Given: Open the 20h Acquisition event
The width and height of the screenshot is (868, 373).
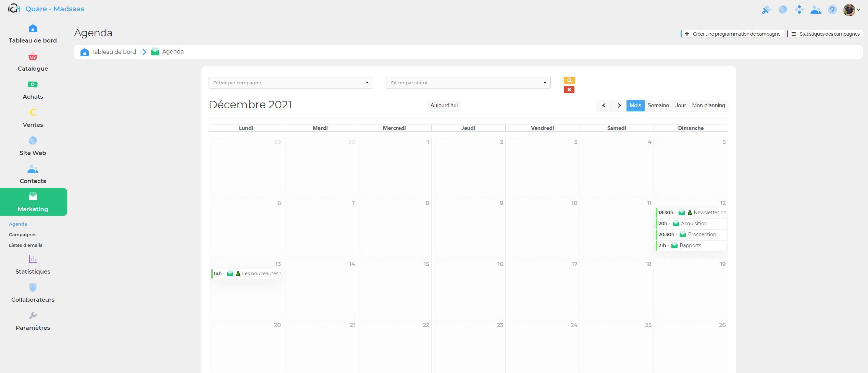Looking at the screenshot, I should tap(691, 224).
